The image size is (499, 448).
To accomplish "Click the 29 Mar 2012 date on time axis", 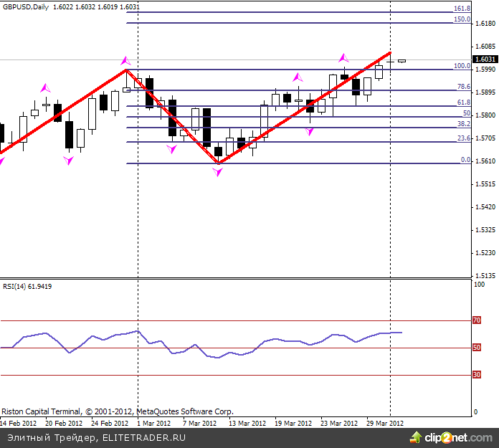I will [x=385, y=423].
